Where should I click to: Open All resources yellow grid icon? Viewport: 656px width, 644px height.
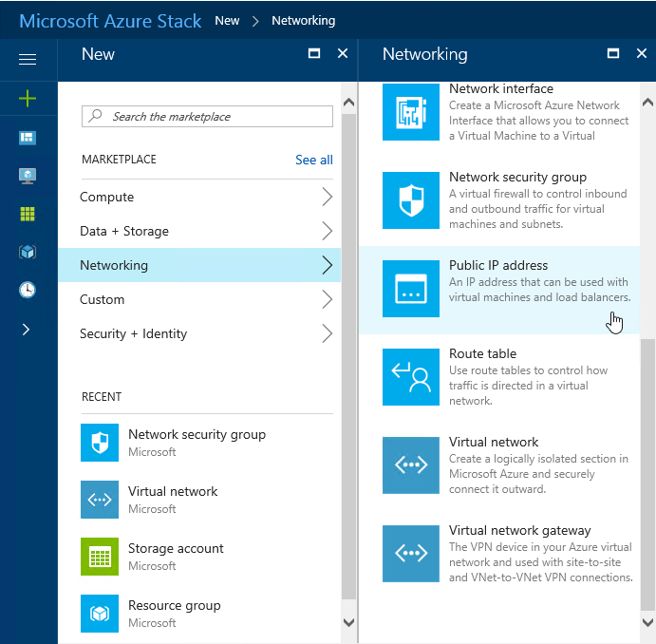tap(28, 214)
